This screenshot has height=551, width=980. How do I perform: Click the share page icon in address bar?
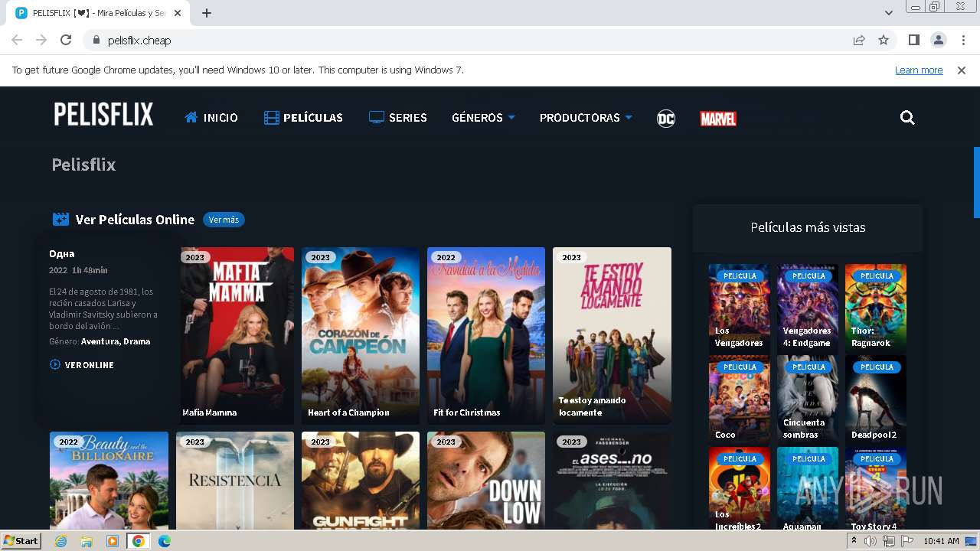tap(859, 40)
